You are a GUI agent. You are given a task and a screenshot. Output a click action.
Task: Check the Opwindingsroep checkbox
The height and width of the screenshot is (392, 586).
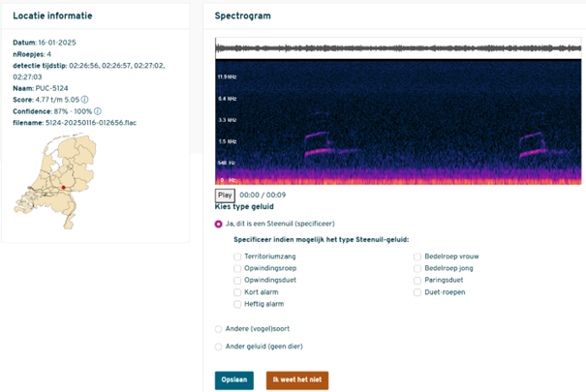(237, 268)
